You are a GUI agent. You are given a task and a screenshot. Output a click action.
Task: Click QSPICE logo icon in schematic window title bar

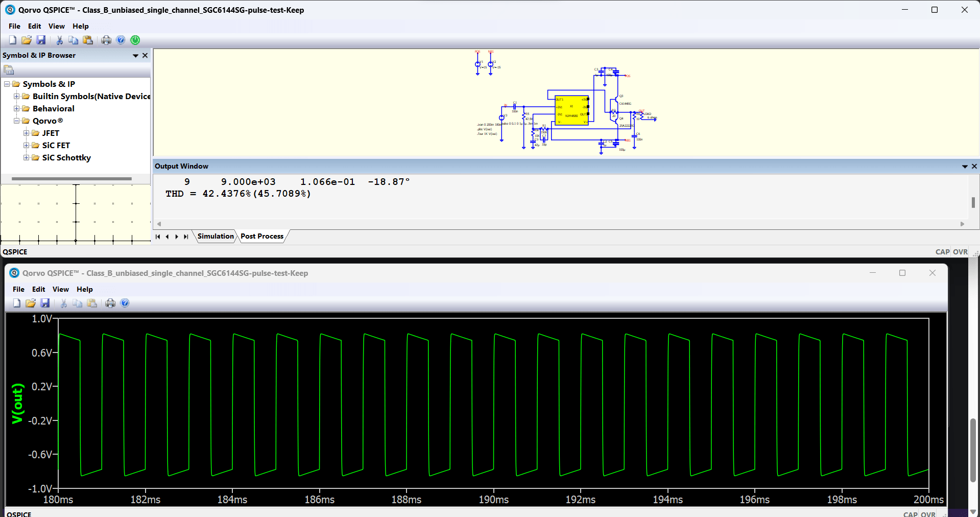point(10,10)
